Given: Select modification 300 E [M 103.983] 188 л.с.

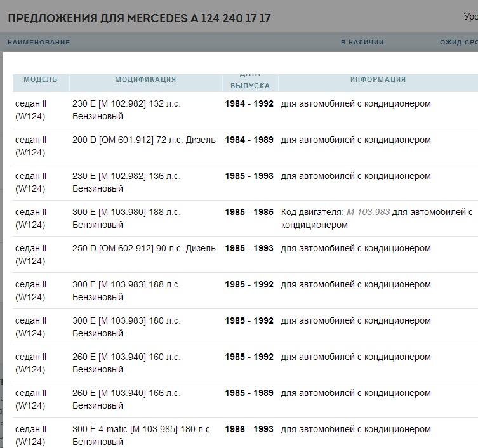Looking at the screenshot, I should pos(126,291).
